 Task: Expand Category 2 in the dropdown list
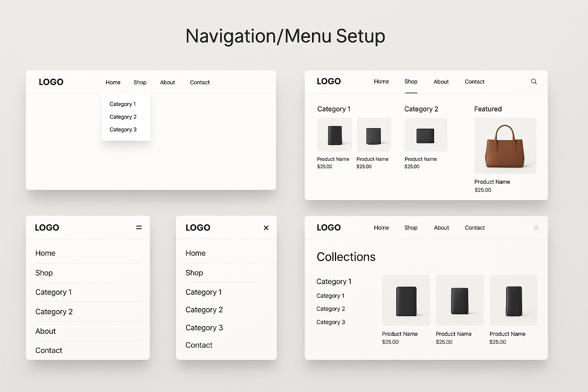(x=123, y=117)
